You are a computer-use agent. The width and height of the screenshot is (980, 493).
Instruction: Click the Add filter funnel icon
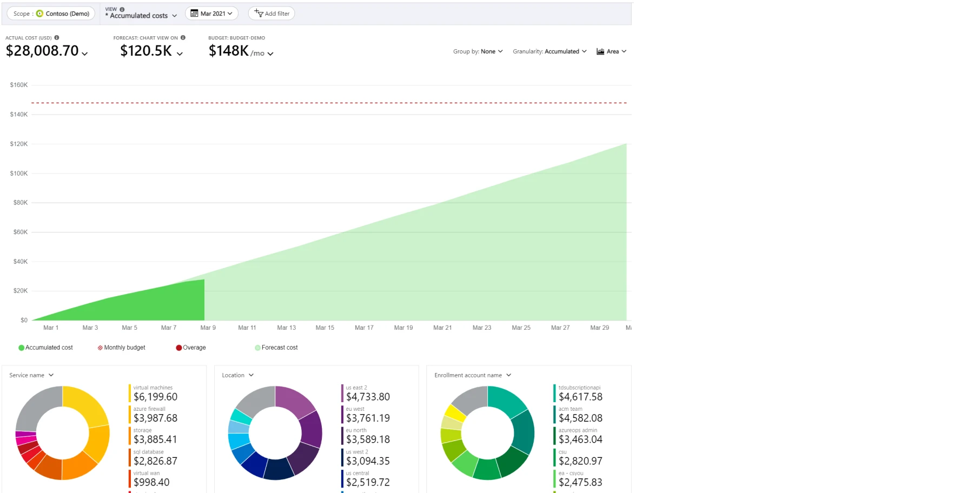(x=259, y=14)
